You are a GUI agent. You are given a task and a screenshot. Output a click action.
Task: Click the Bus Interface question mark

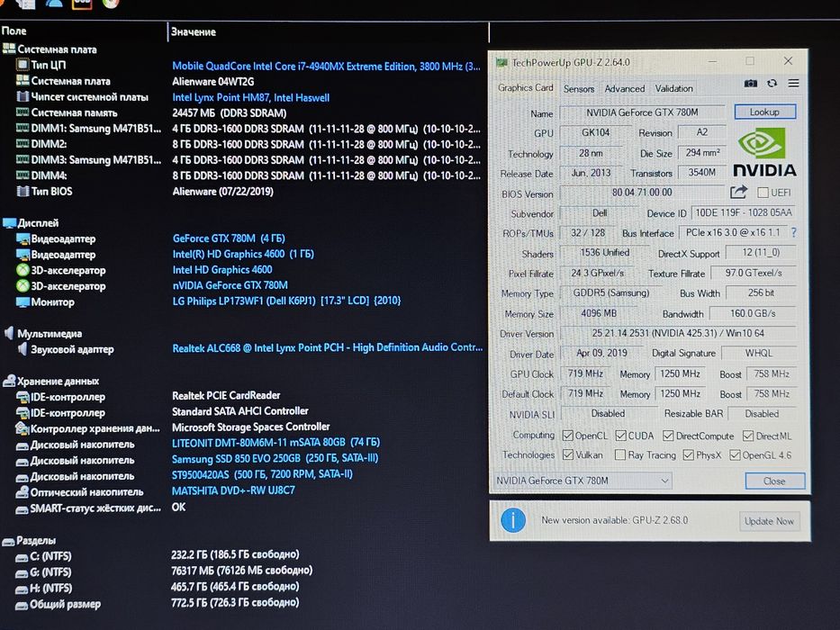click(794, 232)
